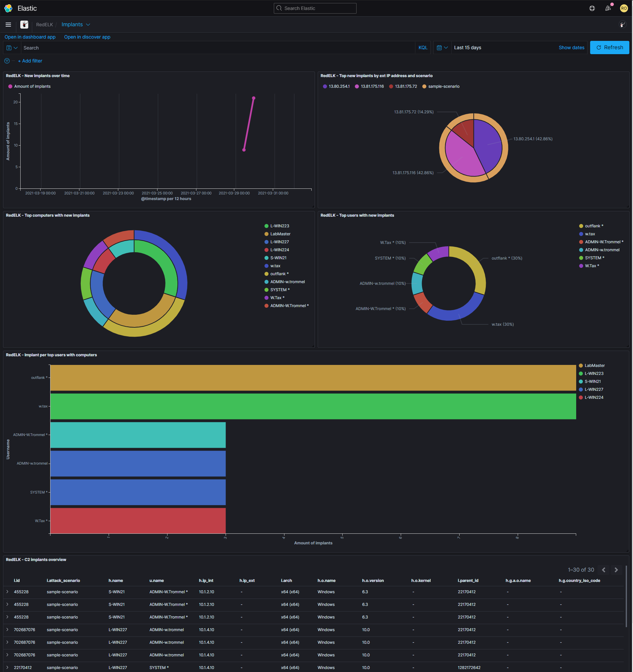Expand the 22170412 SYSTEM row
This screenshot has width=633, height=672.
click(x=7, y=668)
